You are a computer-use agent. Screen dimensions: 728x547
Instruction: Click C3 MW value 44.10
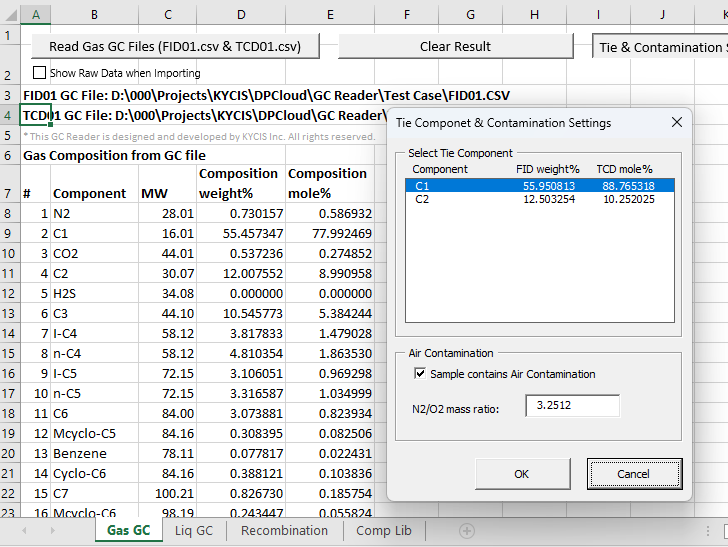[168, 313]
